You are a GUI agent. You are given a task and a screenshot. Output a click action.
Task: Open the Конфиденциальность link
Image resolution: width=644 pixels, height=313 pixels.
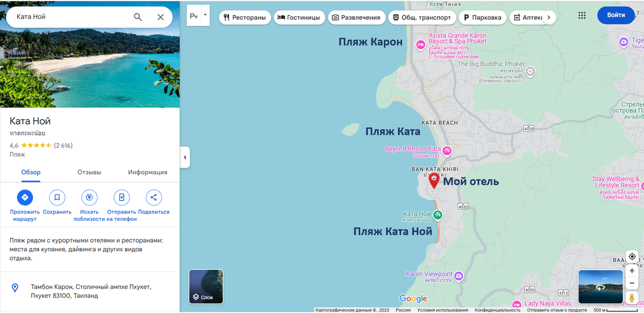pos(497,310)
